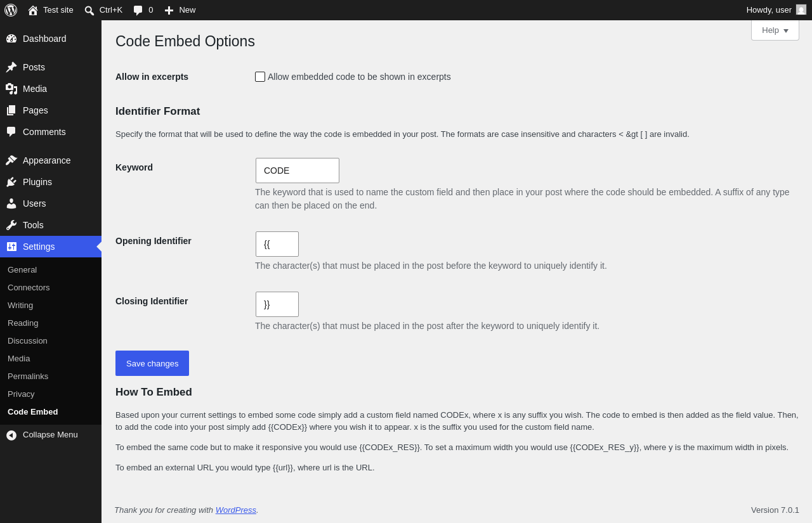Image resolution: width=812 pixels, height=523 pixels.
Task: Enable the Allow in excerpts checkbox
Action: (260, 77)
